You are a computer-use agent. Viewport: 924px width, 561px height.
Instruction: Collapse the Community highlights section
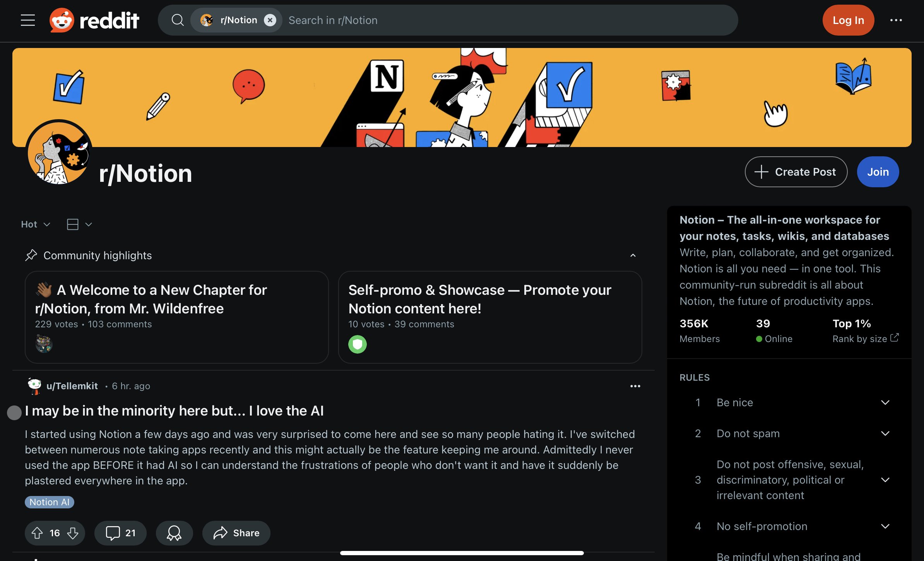pos(633,255)
